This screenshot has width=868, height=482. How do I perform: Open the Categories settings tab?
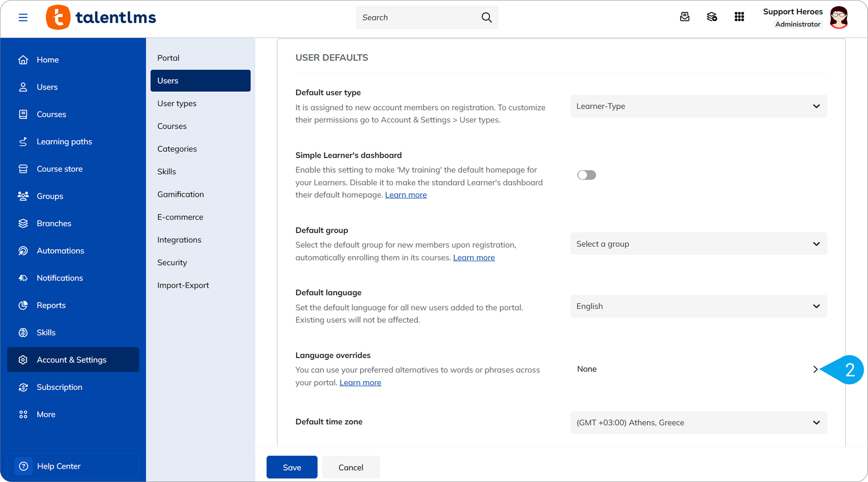tap(201, 149)
